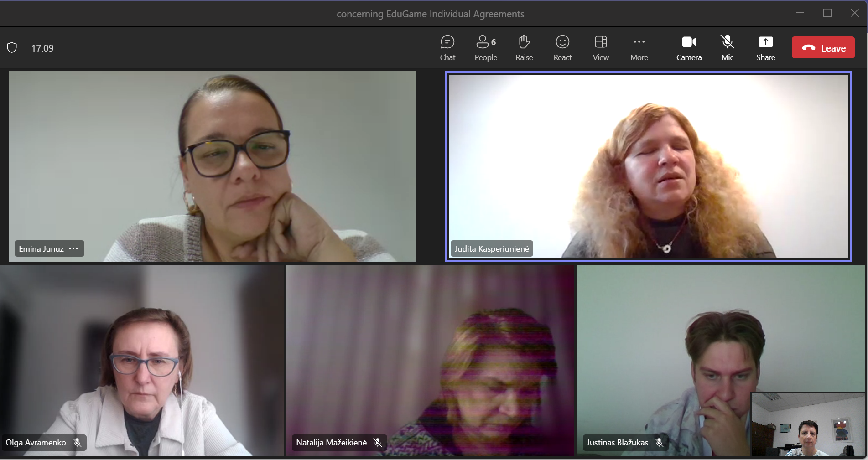Unmute the Mic
The height and width of the screenshot is (460, 868).
pyautogui.click(x=727, y=48)
